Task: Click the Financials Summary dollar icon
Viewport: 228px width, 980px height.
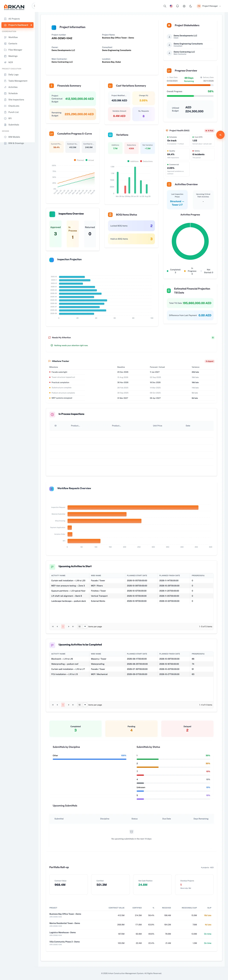Action: point(51,86)
